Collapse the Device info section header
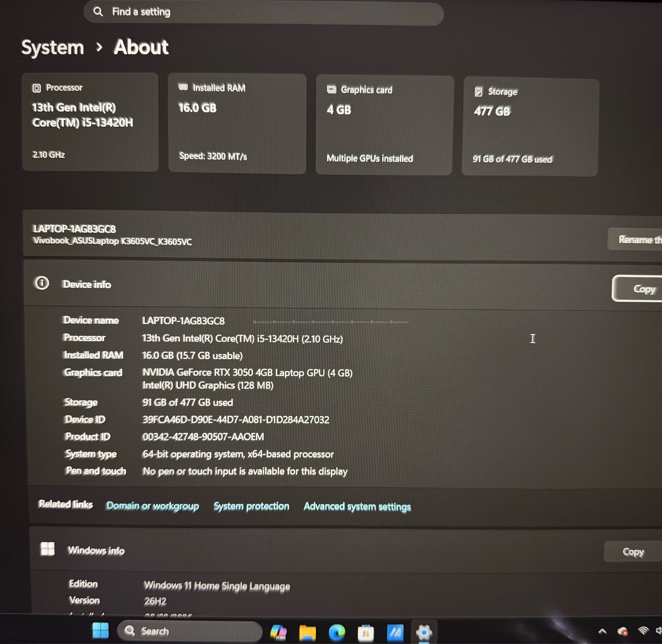 [x=343, y=285]
